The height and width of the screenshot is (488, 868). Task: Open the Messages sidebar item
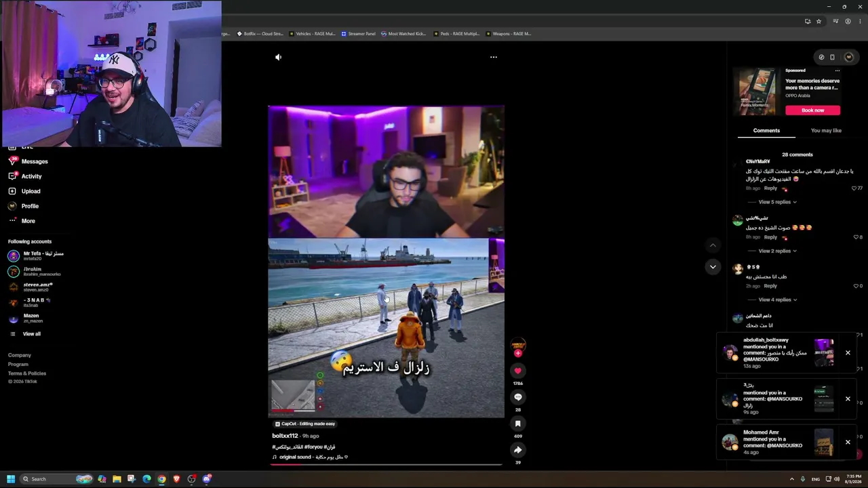click(28, 161)
